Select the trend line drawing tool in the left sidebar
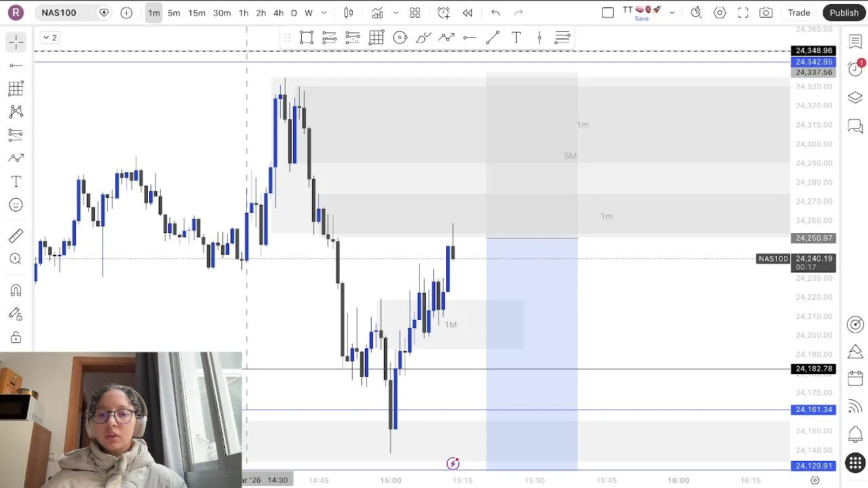Viewport: 868px width, 488px height. [16, 65]
